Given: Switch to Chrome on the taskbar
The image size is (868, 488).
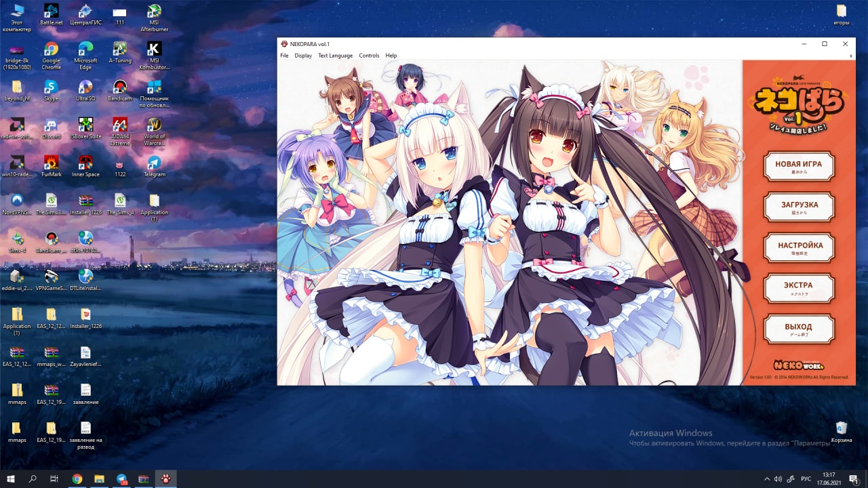Looking at the screenshot, I should [x=77, y=479].
